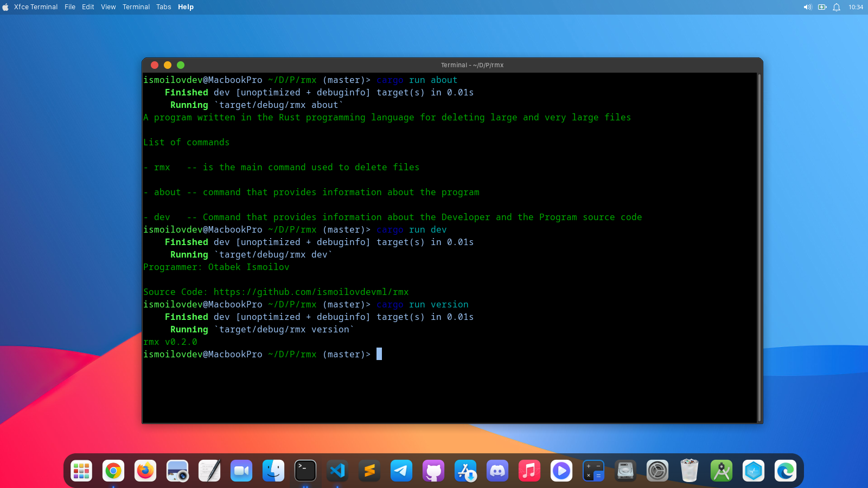Launch Google Chrome from the dock
Image resolution: width=868 pixels, height=488 pixels.
(x=113, y=471)
